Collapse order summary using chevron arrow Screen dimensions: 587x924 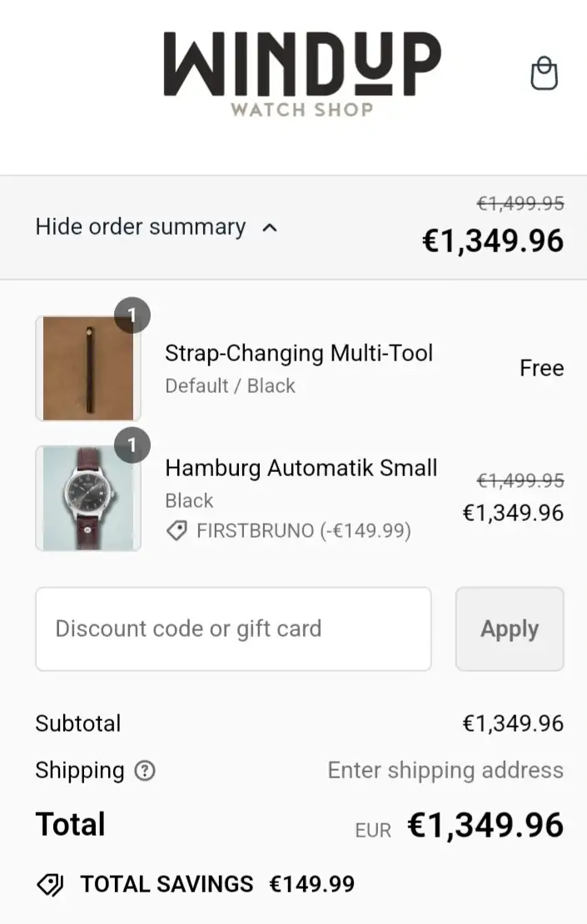point(269,227)
